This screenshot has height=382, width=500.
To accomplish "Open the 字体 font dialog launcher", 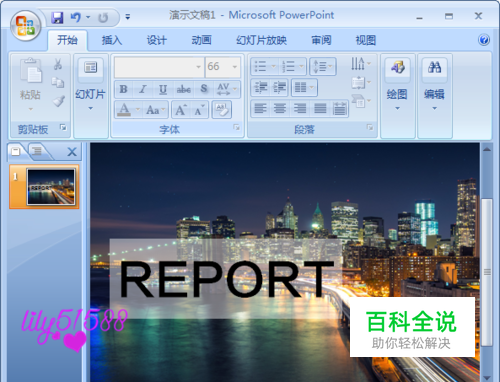I will pos(236,127).
